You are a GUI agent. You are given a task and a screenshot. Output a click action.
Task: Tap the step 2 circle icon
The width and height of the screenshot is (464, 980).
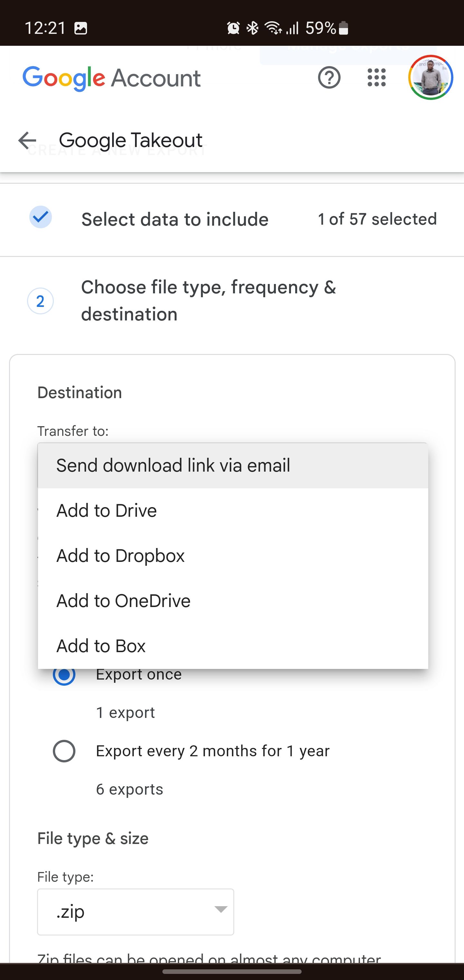tap(40, 301)
